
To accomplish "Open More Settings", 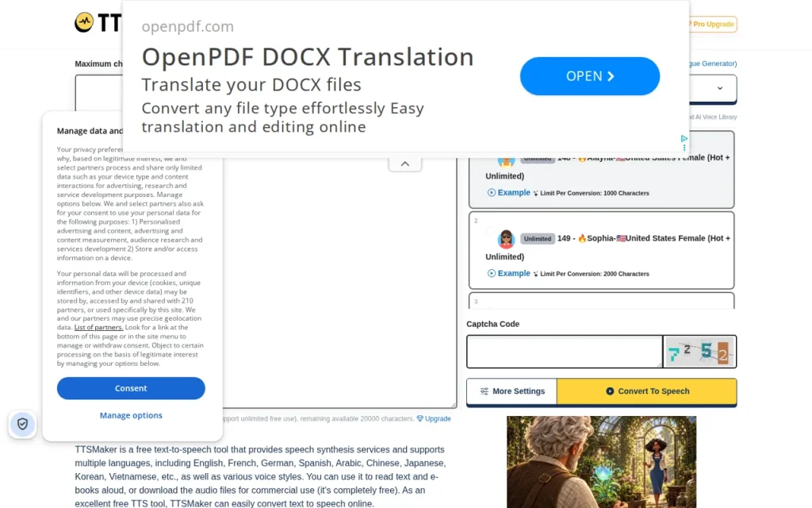I will pos(511,391).
